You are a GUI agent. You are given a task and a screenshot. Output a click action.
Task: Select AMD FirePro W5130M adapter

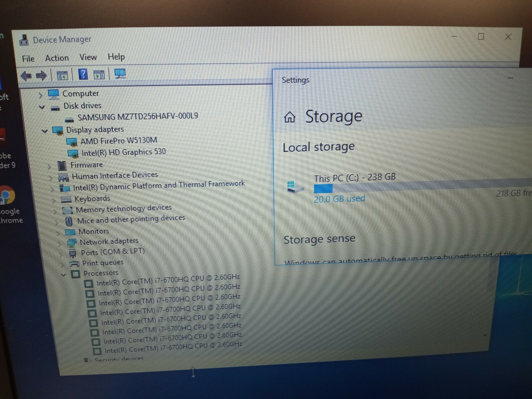click(x=119, y=141)
